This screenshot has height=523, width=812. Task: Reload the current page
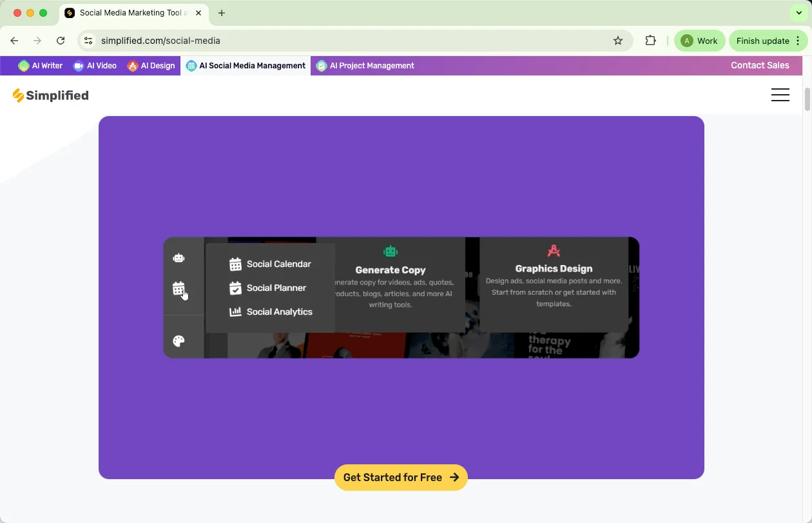[61, 41]
